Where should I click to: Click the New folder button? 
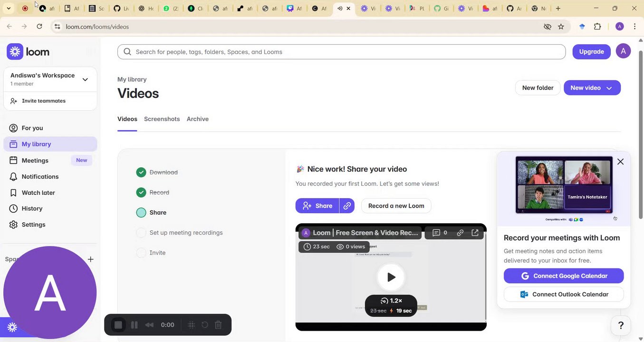pos(538,88)
